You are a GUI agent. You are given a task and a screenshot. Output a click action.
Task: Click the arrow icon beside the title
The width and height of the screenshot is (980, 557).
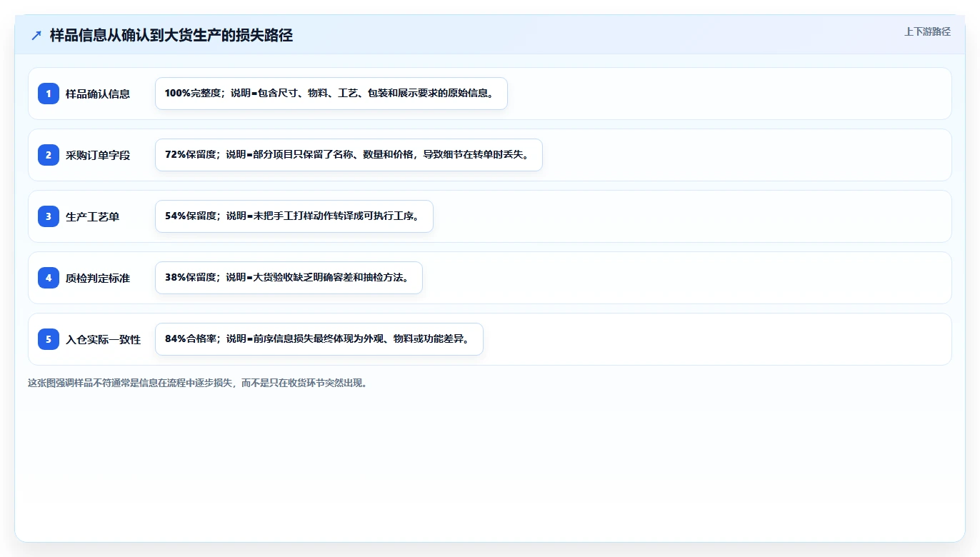click(36, 35)
